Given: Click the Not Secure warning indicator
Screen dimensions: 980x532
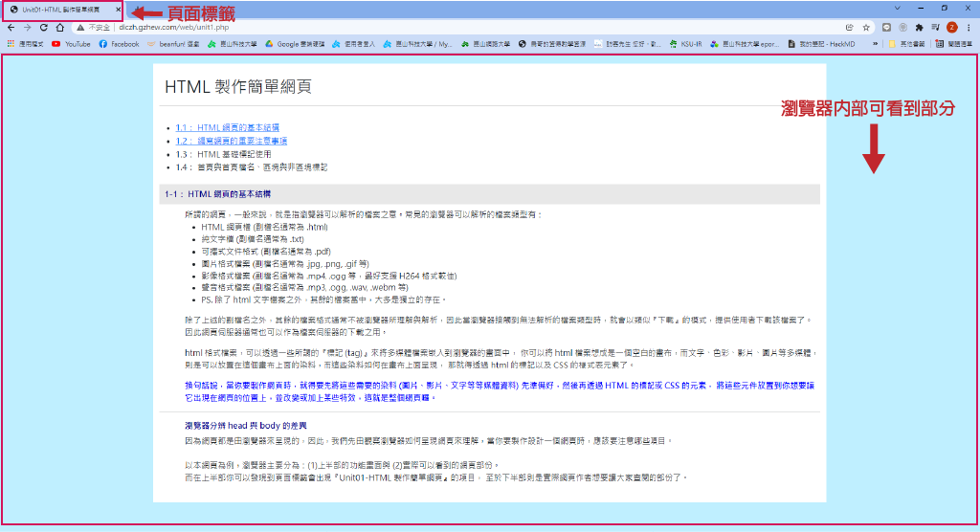Looking at the screenshot, I should click(x=92, y=28).
